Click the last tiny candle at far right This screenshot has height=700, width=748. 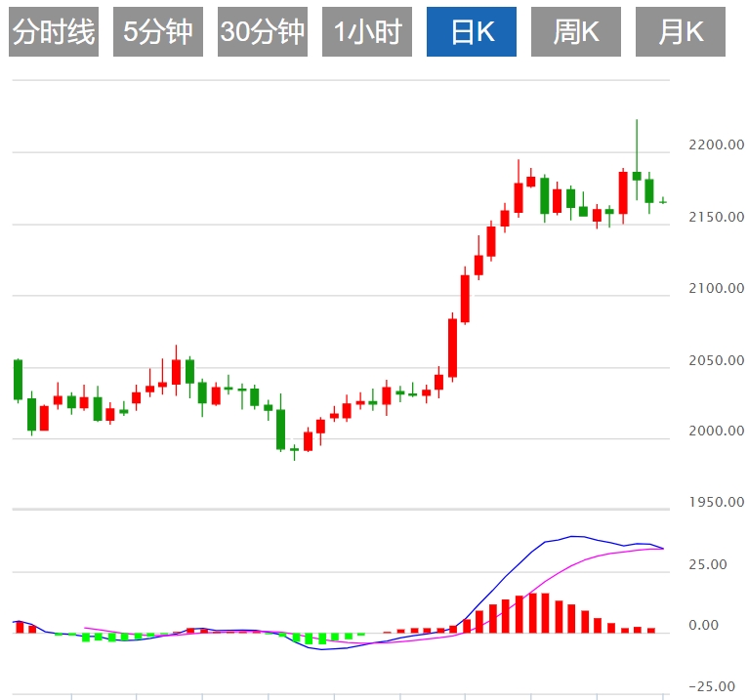[663, 201]
